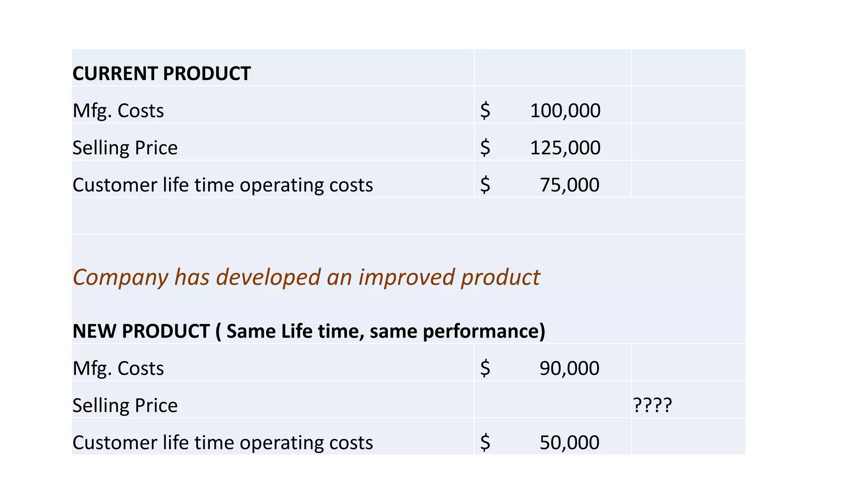This screenshot has width=868, height=488.
Task: Click the new product Mfg. Costs label
Action: (x=118, y=369)
